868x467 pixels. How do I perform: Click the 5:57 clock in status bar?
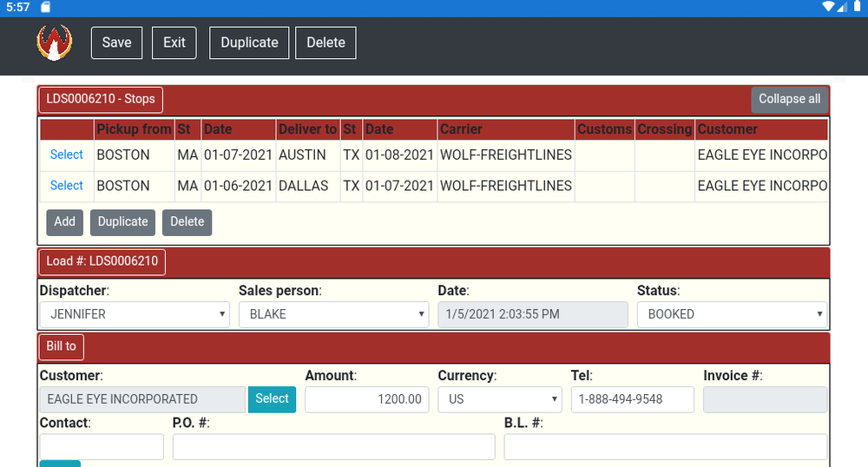pos(18,7)
